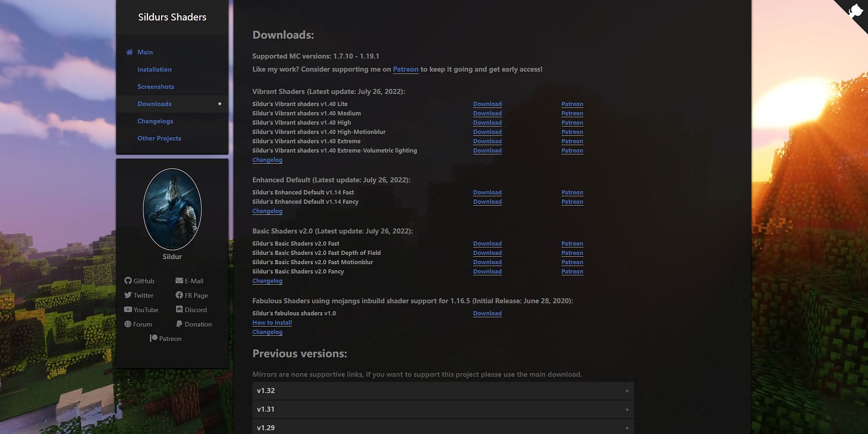Open the YouTube icon link
This screenshot has height=434, width=868.
pos(128,309)
